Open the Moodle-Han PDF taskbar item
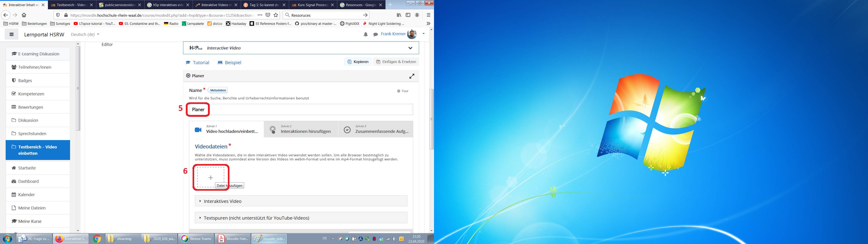 [233, 239]
